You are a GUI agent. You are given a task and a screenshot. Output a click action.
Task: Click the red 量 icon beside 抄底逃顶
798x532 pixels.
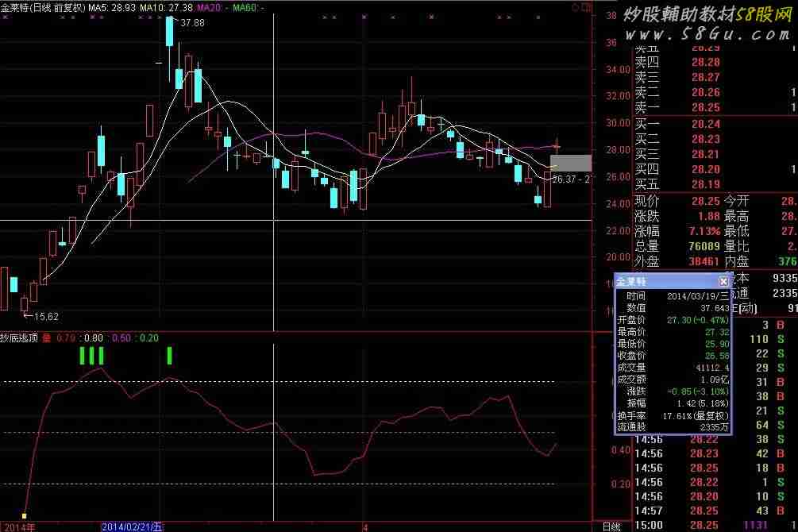(x=46, y=337)
